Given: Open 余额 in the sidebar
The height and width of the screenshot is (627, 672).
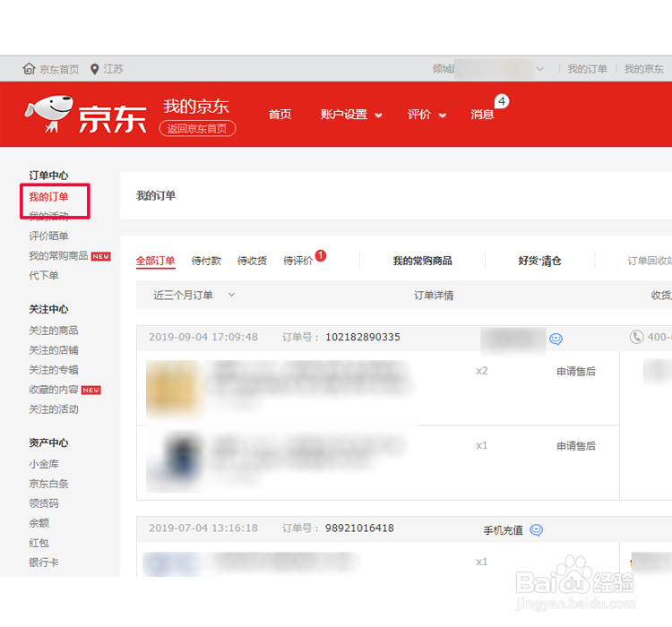Looking at the screenshot, I should 39,523.
